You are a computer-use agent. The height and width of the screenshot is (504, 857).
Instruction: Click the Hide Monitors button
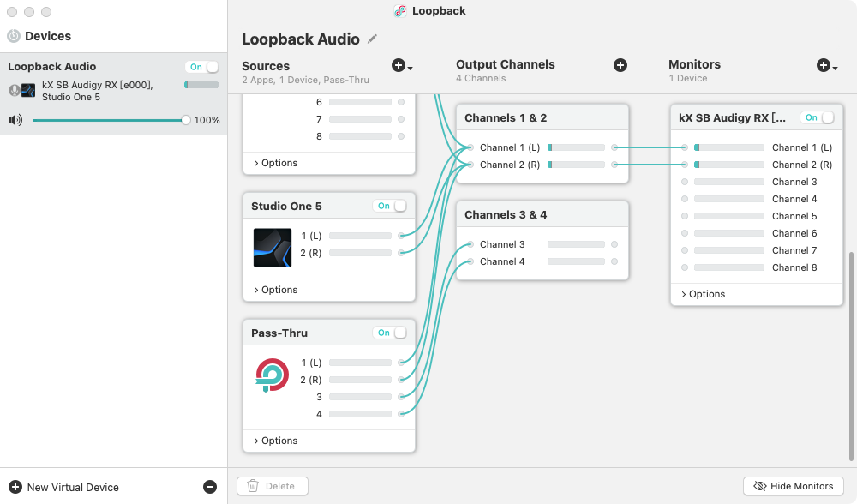(793, 486)
